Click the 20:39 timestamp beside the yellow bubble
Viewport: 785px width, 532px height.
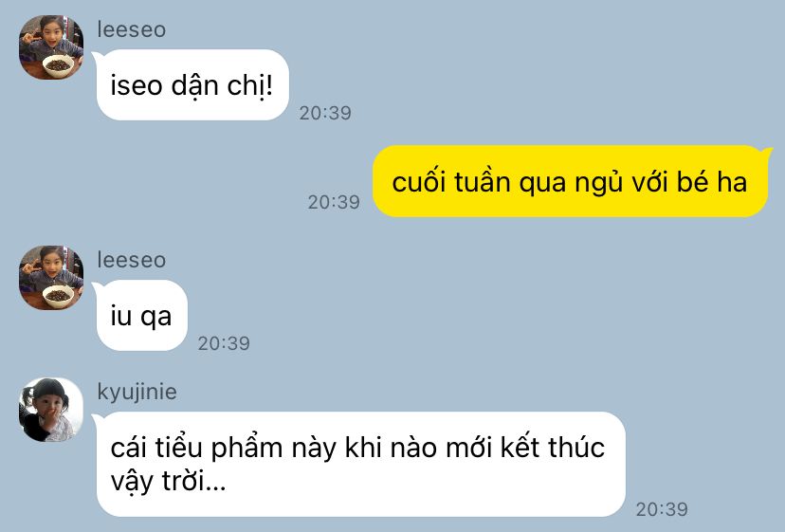[x=334, y=202]
